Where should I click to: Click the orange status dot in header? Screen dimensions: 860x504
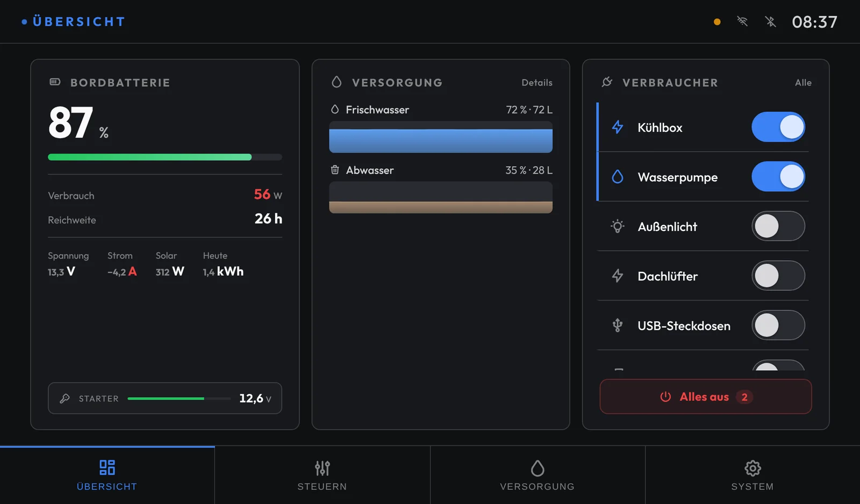[x=717, y=22]
